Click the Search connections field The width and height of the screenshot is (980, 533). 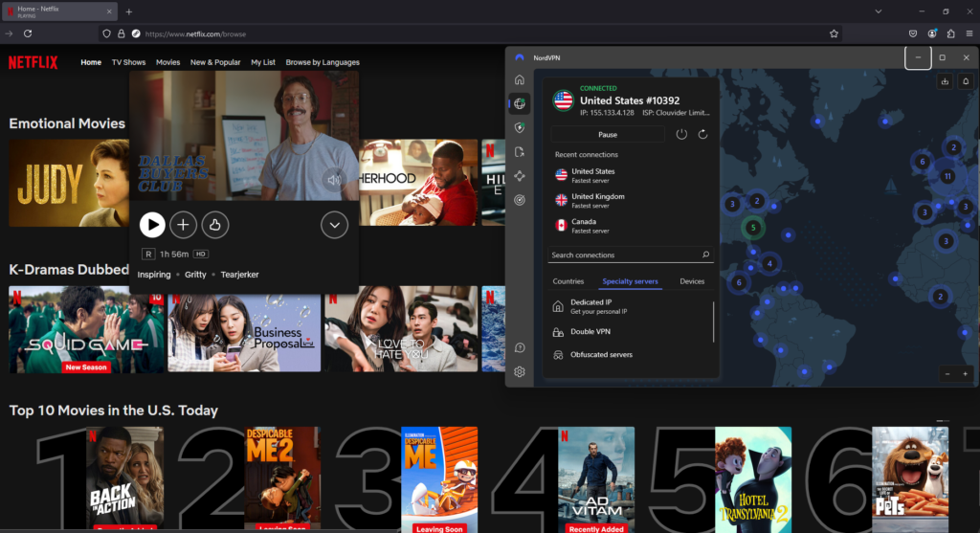pyautogui.click(x=622, y=255)
